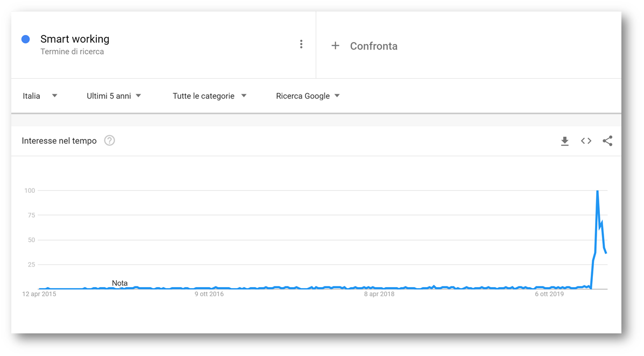The width and height of the screenshot is (644, 356).
Task: Expand Ricerca Google search type dropdown
Action: tap(308, 96)
